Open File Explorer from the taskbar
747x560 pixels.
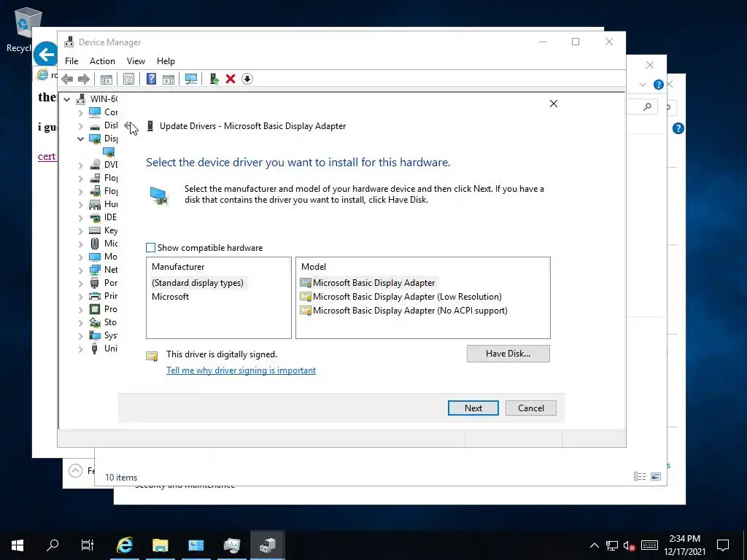160,545
